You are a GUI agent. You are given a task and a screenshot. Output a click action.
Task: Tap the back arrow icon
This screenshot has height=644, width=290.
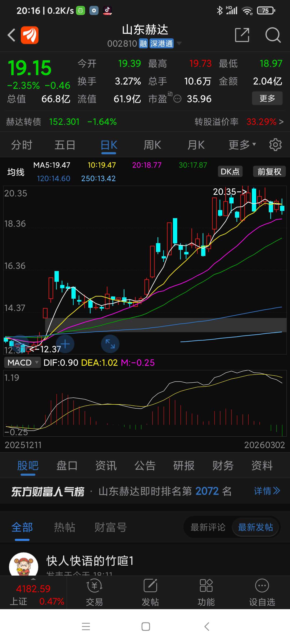[x=11, y=35]
